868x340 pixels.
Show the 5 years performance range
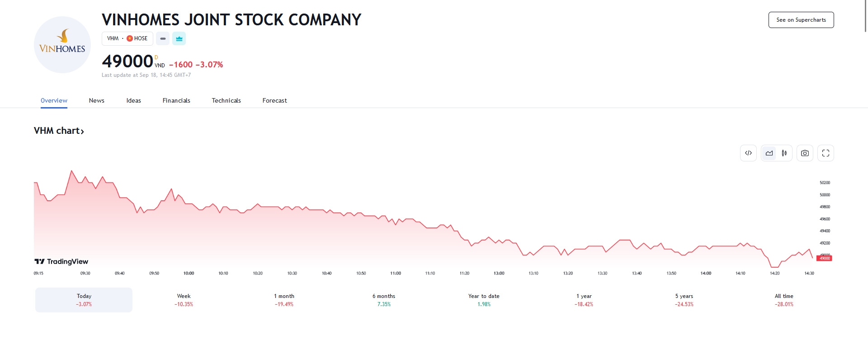684,300
